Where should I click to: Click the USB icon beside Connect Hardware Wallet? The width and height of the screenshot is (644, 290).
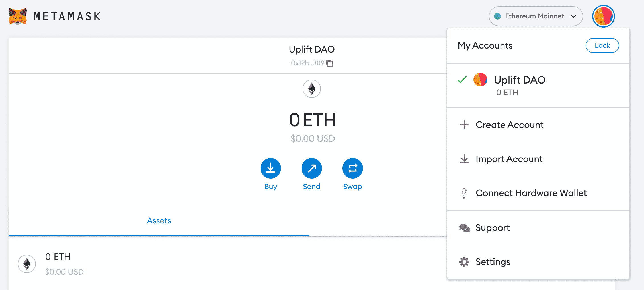click(464, 193)
